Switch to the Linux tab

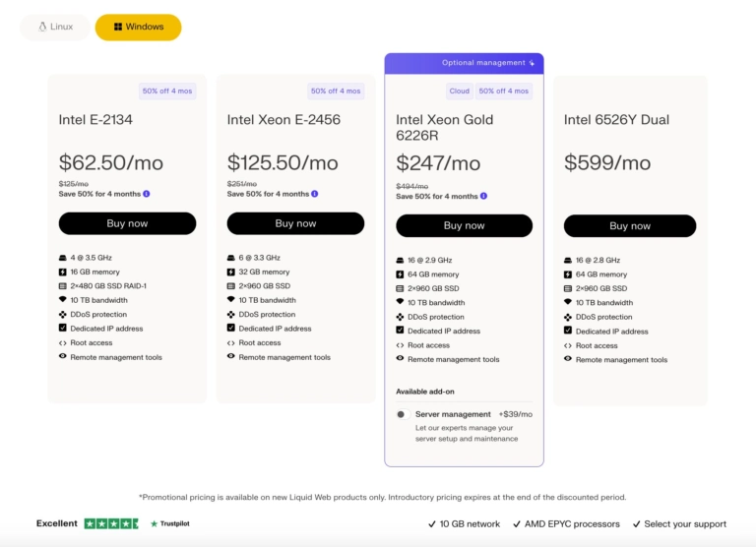pos(55,27)
